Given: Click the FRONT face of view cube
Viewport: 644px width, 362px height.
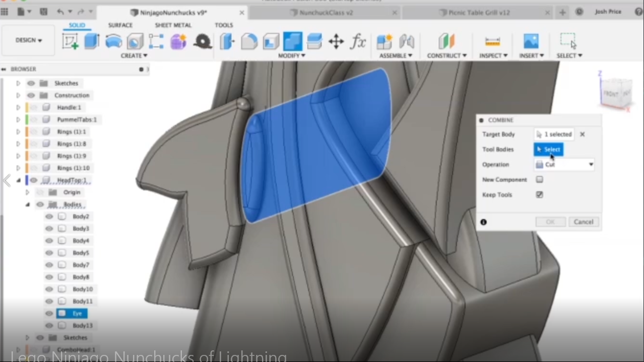Looking at the screenshot, I should point(610,94).
